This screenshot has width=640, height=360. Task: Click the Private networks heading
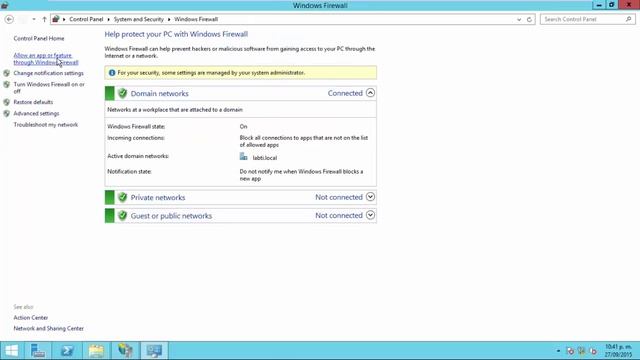click(x=158, y=198)
